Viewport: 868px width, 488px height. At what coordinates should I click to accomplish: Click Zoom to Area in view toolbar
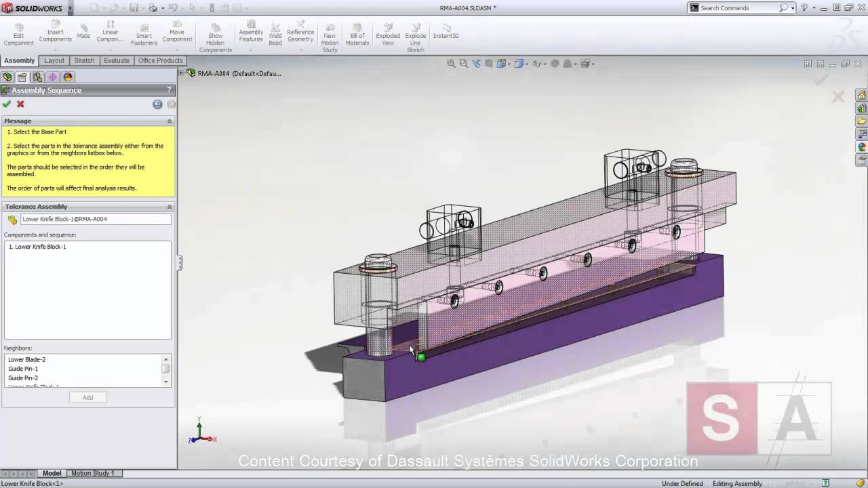(x=464, y=64)
